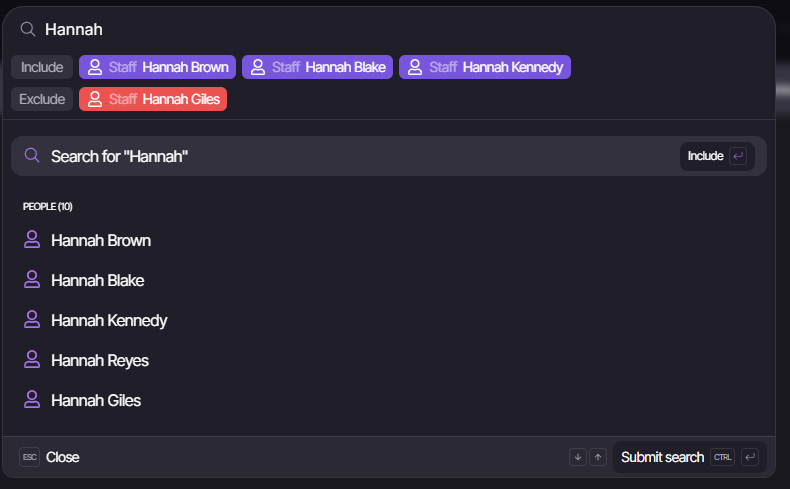This screenshot has height=489, width=790.
Task: Click the person icon next to Hannah Reyes result
Action: click(x=32, y=360)
